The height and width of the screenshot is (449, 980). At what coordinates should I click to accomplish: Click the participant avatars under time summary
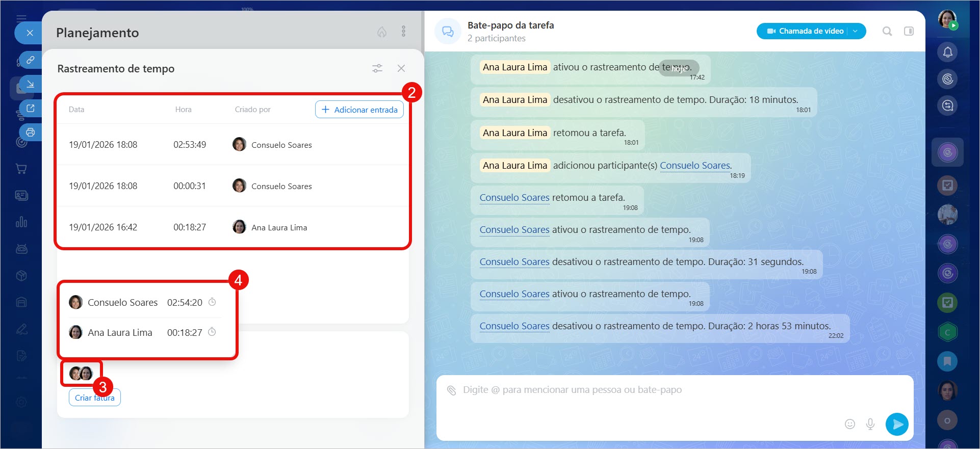pyautogui.click(x=81, y=374)
